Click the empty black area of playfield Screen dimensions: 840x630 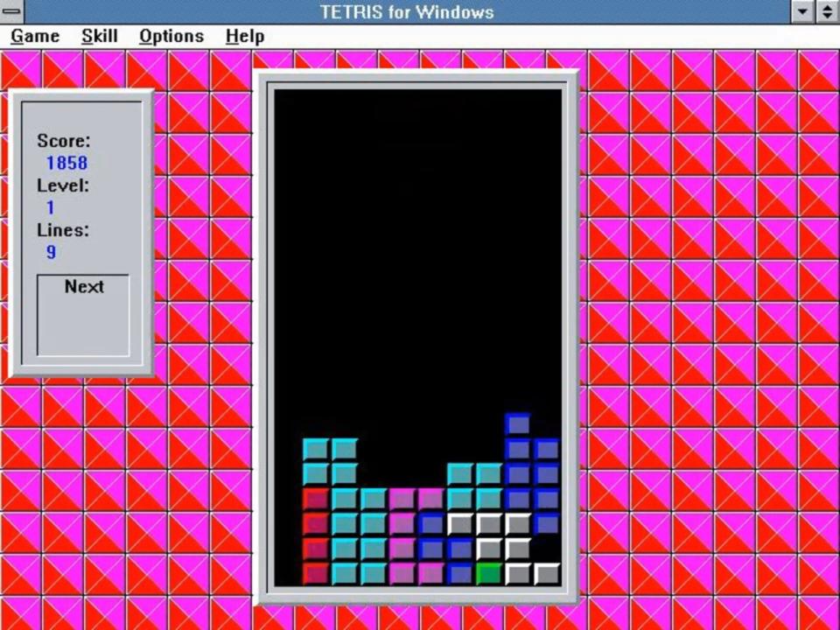(417, 262)
